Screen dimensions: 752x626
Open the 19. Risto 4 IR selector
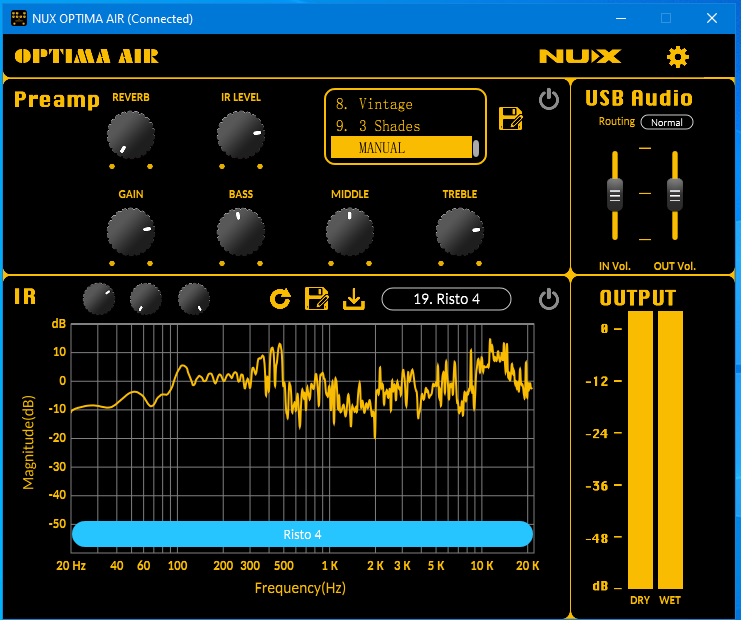click(x=446, y=299)
